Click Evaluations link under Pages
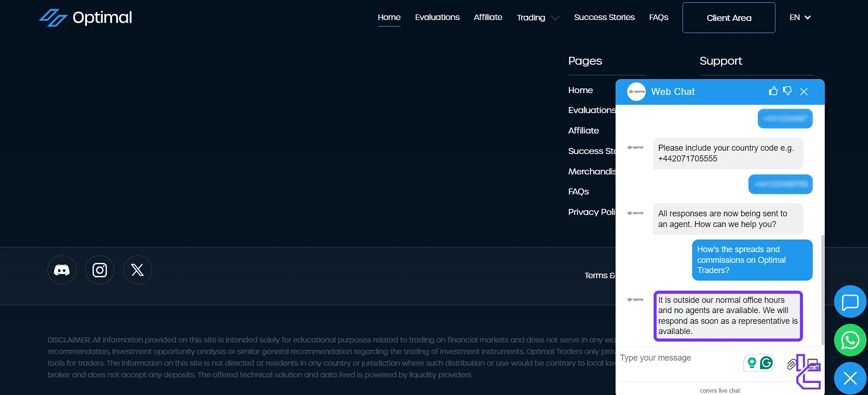Screen dimensions: 868x395 (x=592, y=110)
